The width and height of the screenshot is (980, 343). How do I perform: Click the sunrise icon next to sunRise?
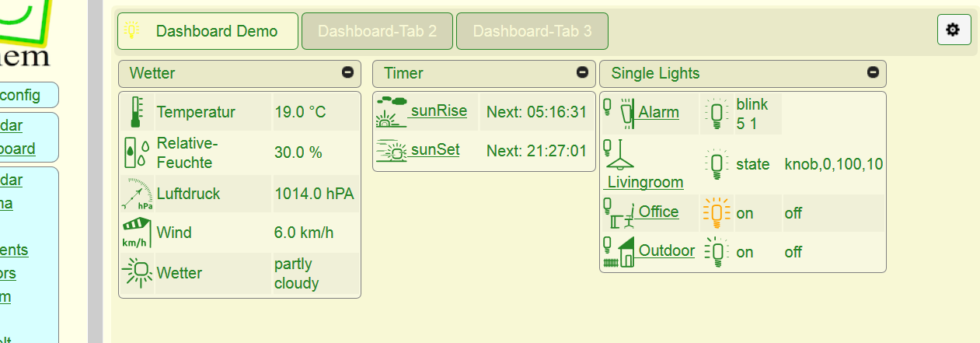[x=391, y=111]
